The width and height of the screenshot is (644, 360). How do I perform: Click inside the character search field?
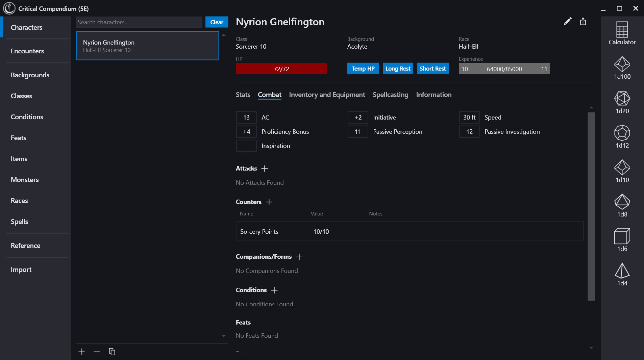click(x=139, y=22)
